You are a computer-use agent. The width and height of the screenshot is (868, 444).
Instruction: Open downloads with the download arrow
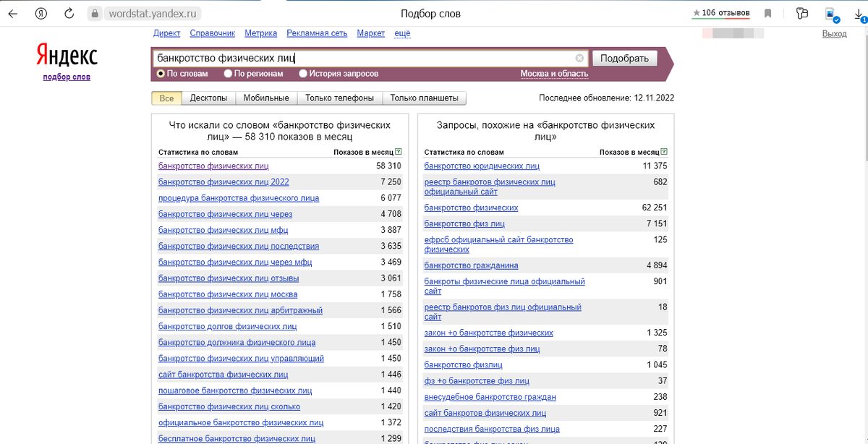(861, 14)
